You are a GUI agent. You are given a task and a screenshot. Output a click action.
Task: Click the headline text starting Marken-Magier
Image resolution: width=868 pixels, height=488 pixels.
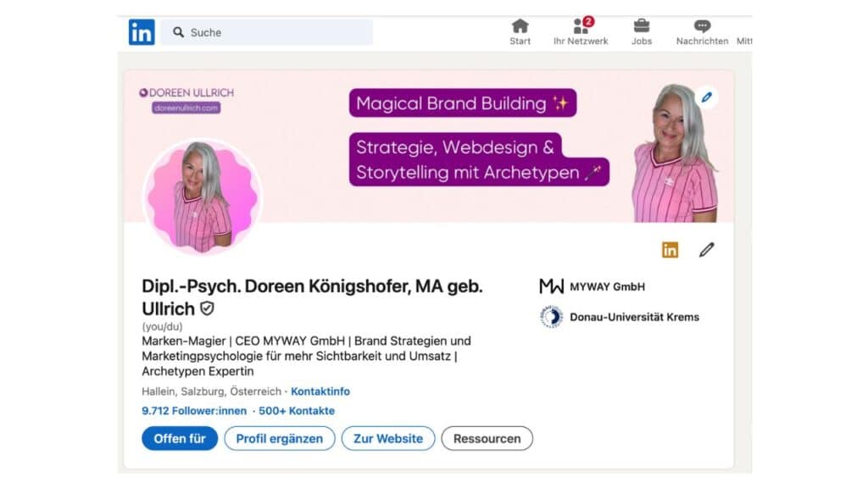306,356
